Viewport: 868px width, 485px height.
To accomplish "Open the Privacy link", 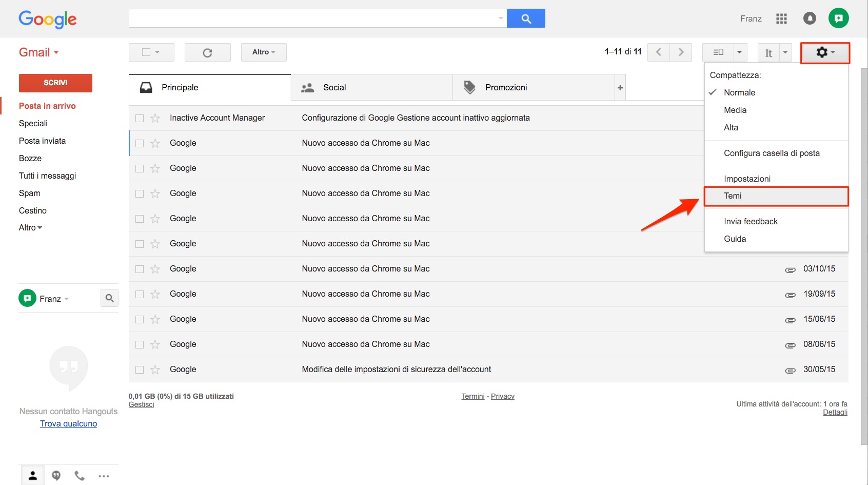I will (503, 396).
